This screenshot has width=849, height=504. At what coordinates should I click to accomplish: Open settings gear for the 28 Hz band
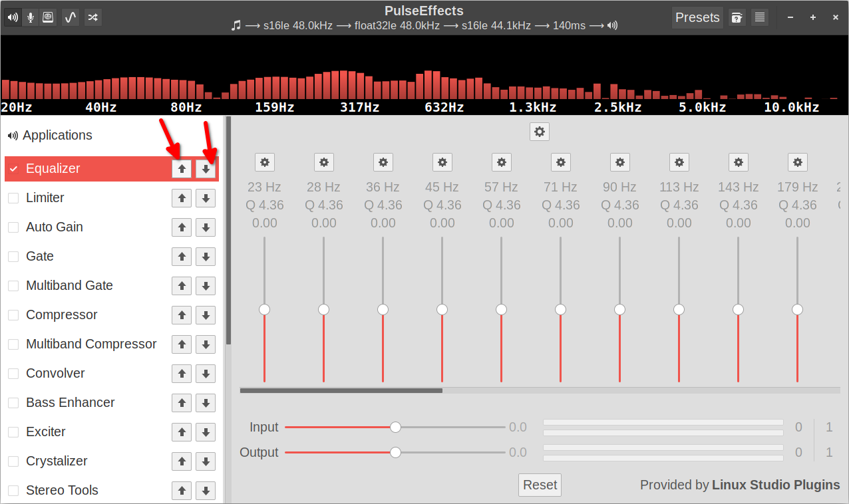324,162
